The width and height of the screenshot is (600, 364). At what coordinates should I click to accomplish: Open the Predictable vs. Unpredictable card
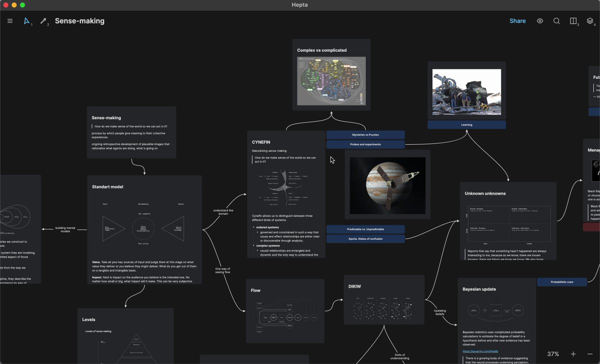[365, 229]
